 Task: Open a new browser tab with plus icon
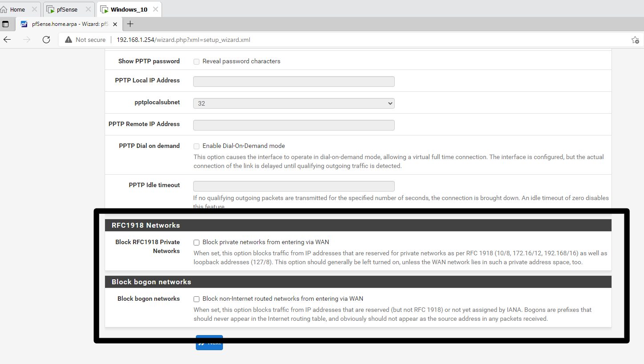(x=130, y=24)
